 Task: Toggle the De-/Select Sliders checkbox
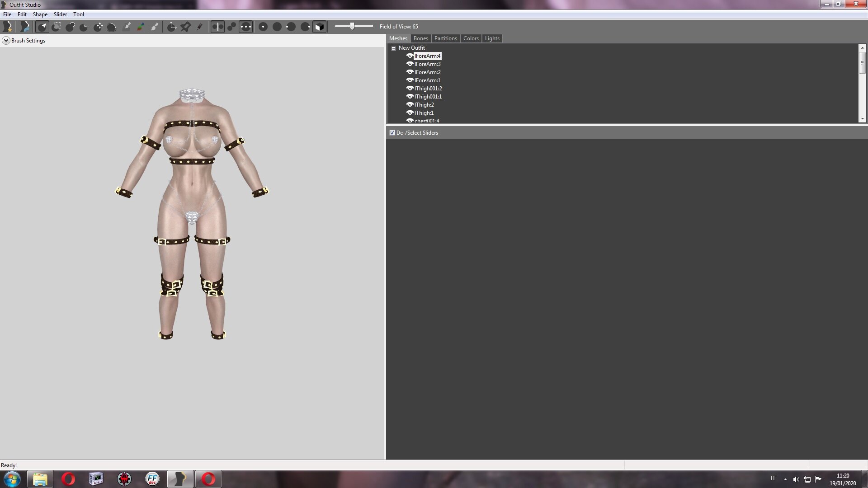click(392, 133)
